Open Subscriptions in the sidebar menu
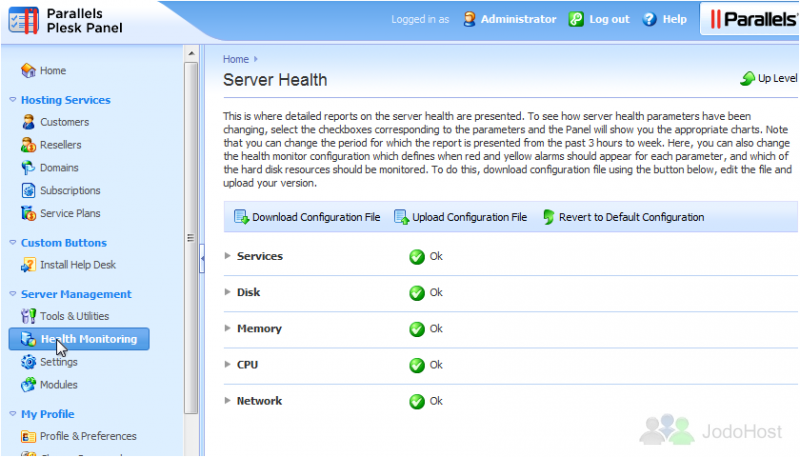The width and height of the screenshot is (800, 457). (x=70, y=190)
